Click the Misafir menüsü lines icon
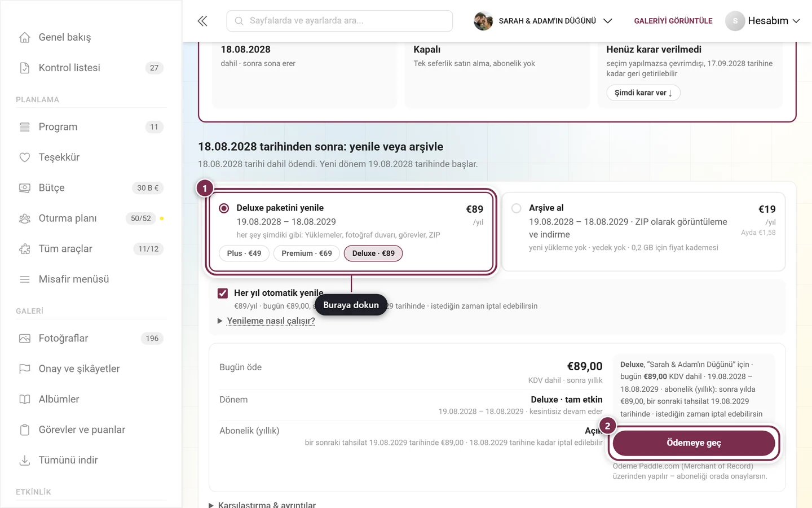This screenshot has height=508, width=812. point(25,279)
